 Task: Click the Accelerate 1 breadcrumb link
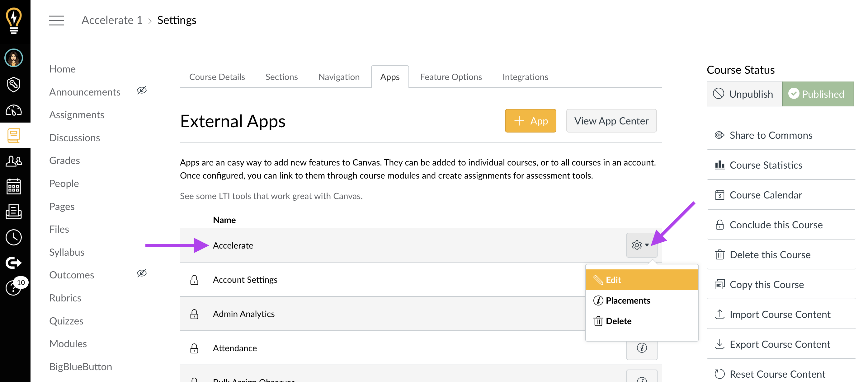click(x=112, y=20)
